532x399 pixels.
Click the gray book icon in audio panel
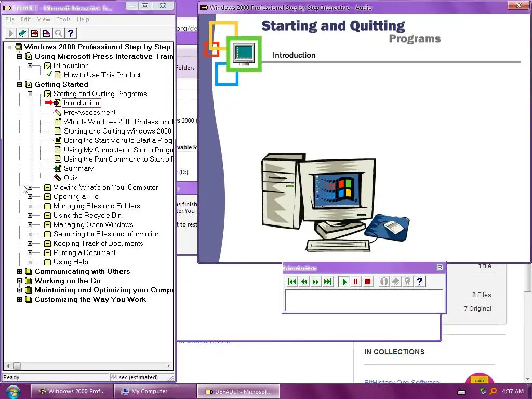(396, 281)
